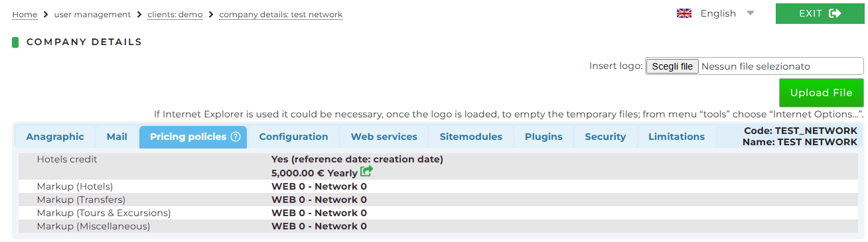Open the Anagraphic tab
868x242 pixels.
pos(55,137)
